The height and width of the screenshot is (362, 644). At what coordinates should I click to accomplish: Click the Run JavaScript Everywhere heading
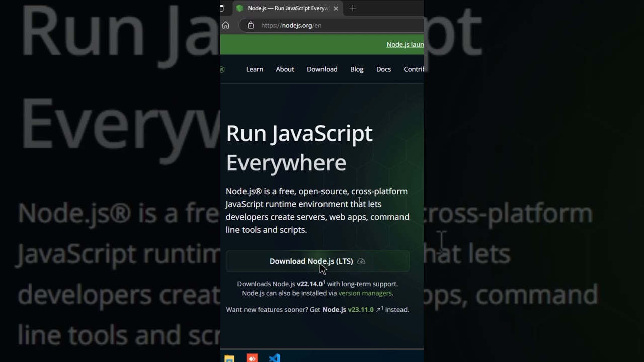[299, 148]
